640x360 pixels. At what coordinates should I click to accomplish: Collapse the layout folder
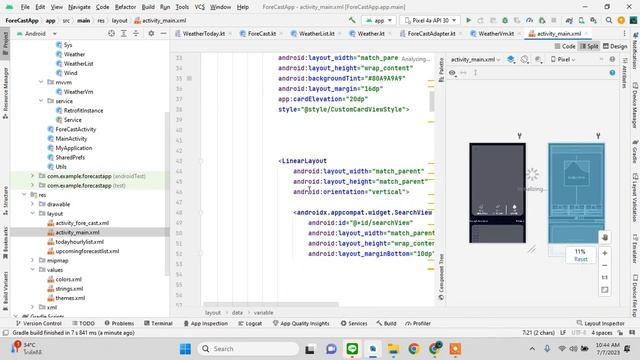tap(32, 213)
